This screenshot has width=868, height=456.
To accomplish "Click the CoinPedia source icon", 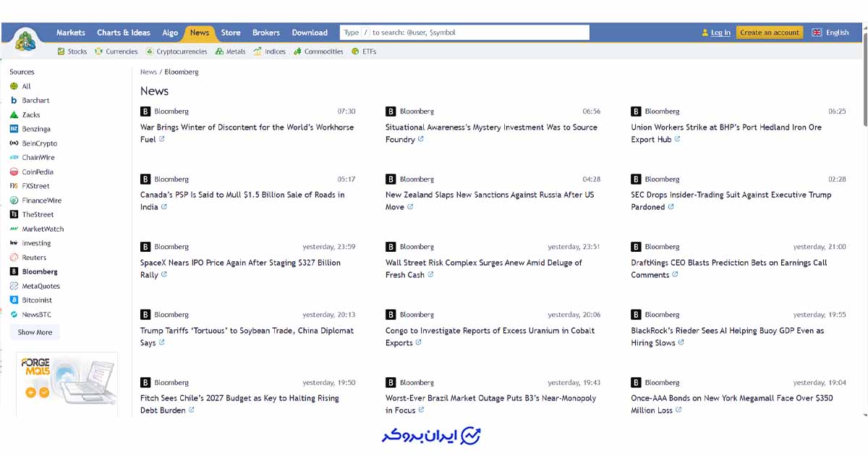I will click(x=14, y=172).
